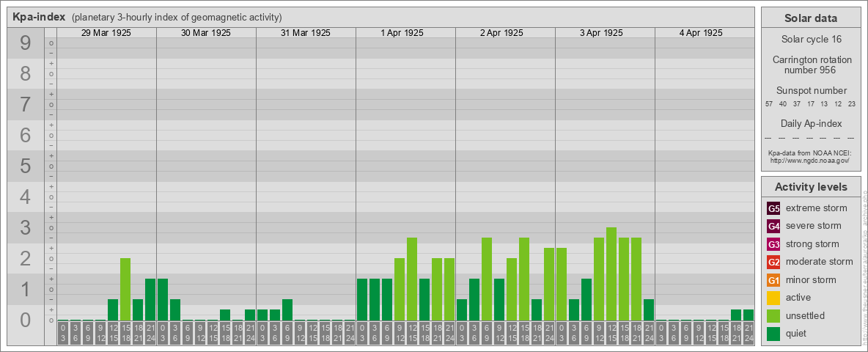Click the Kp scale number 0
Screen dimensions: 868x352
25,320
